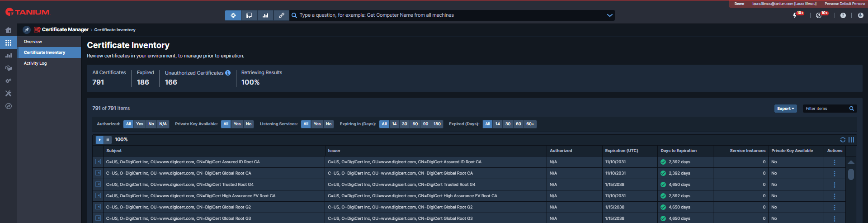This screenshot has height=223, width=868.
Task: Open the stacked layers sidebar icon
Action: point(8,68)
